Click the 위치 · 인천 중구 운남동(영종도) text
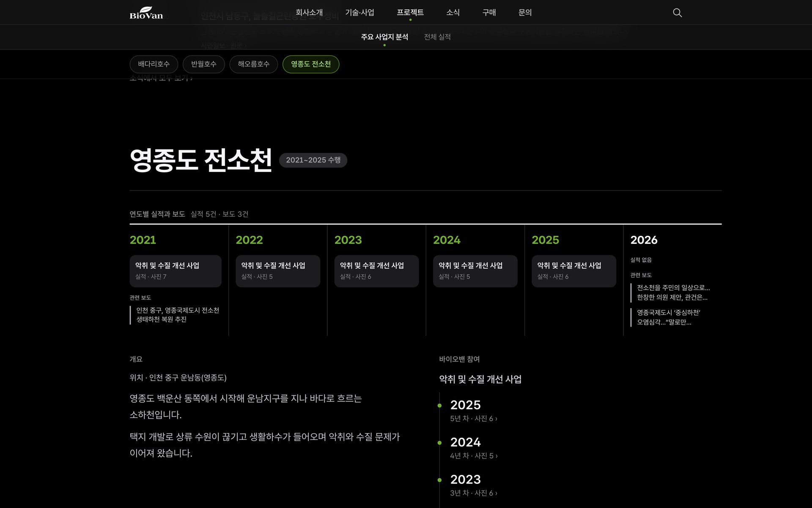The height and width of the screenshot is (508, 812). click(178, 378)
